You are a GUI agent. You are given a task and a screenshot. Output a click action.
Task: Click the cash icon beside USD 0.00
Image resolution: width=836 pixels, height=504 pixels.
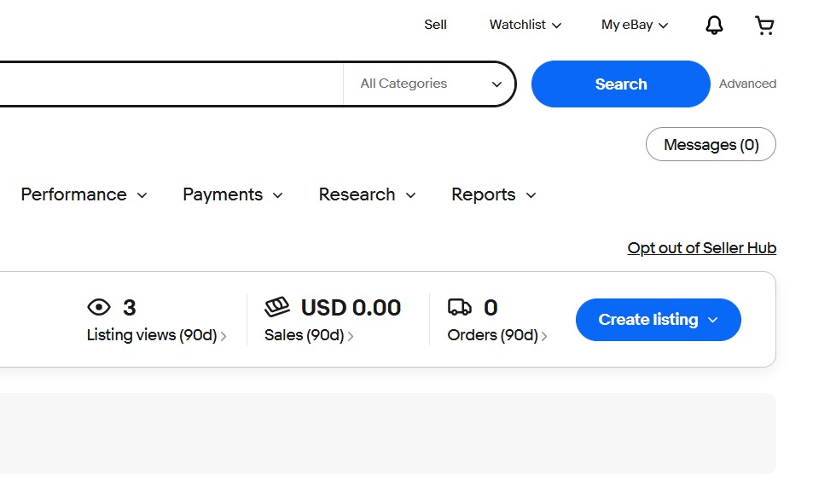tap(277, 307)
